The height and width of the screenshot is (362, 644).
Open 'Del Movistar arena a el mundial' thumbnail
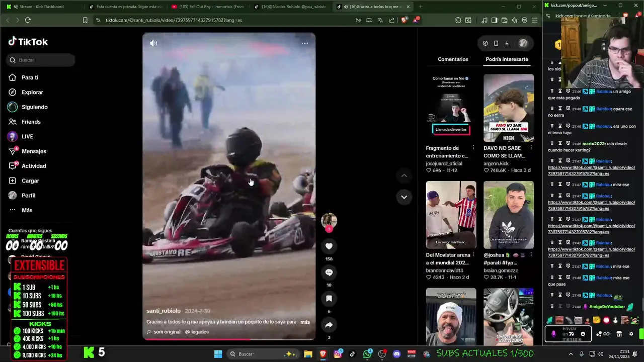pyautogui.click(x=451, y=215)
